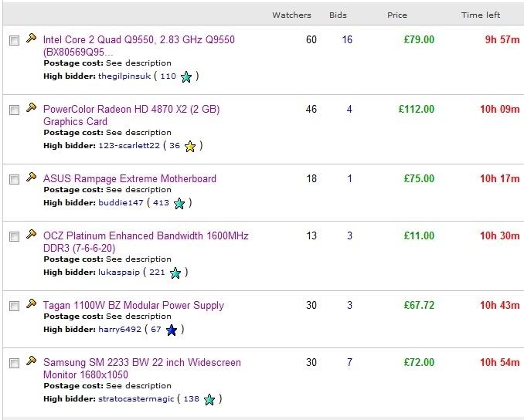
Task: Tick the checkbox for Intel Core 2 Quad Q9550
Action: 15,41
